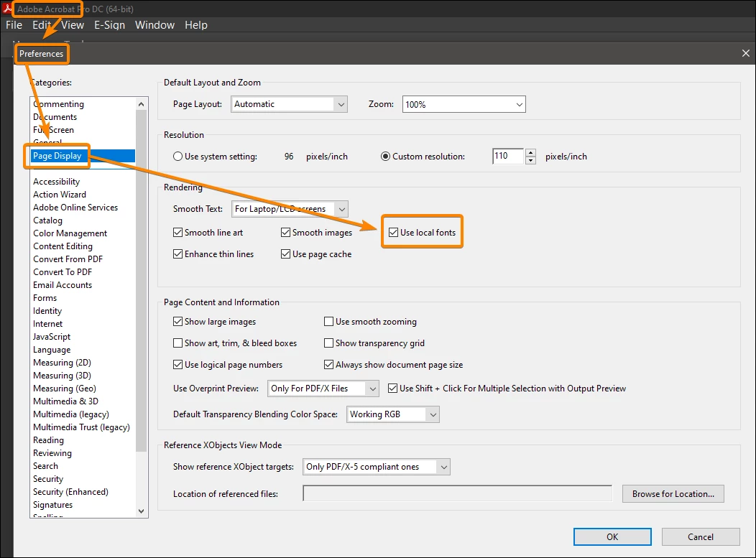The width and height of the screenshot is (756, 558).
Task: Toggle Show large images checkbox
Action: (178, 322)
